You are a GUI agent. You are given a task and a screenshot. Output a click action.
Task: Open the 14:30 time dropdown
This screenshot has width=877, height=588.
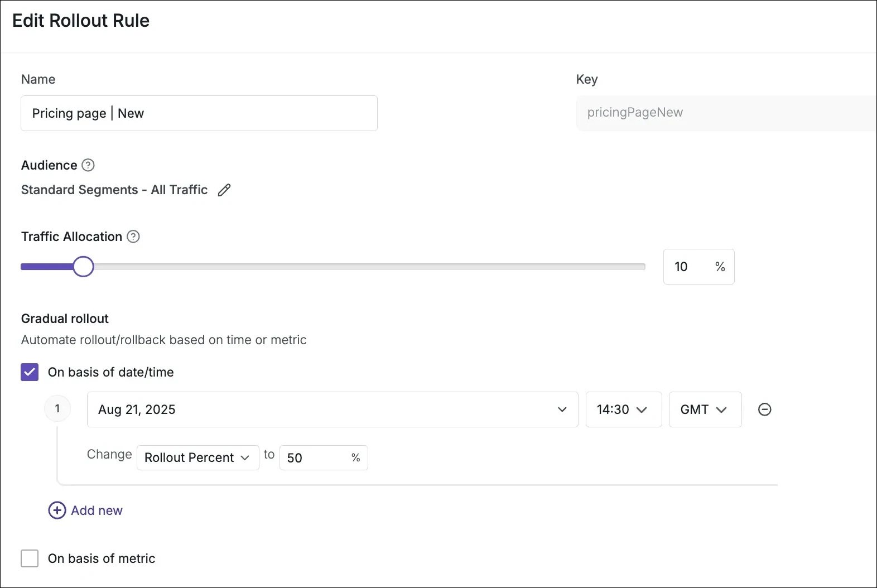(x=624, y=409)
